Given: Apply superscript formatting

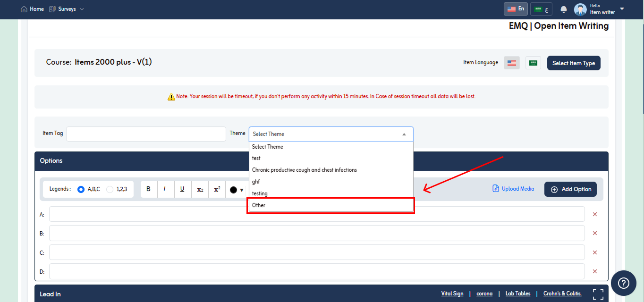Looking at the screenshot, I should 217,189.
